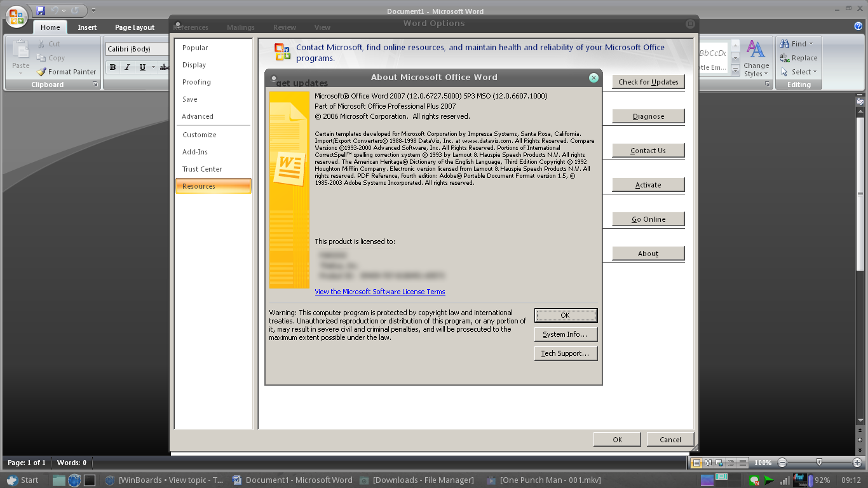The image size is (868, 488).
Task: Open the Save options category
Action: 214,99
